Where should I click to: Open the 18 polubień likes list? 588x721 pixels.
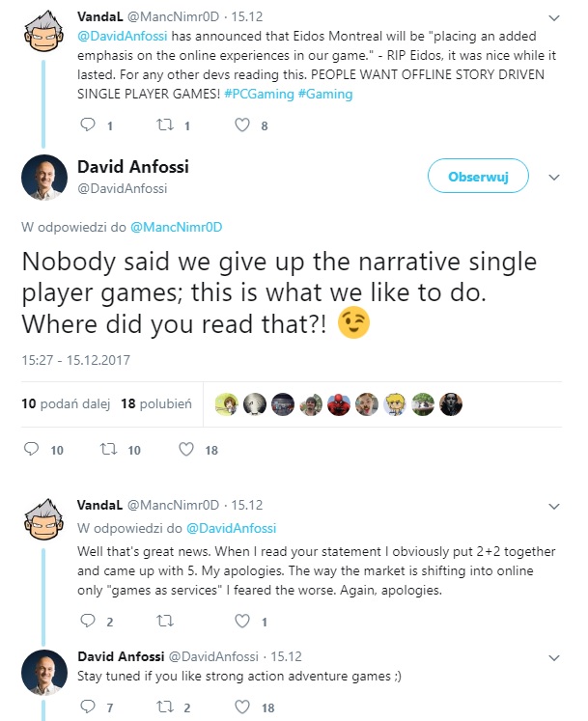pyautogui.click(x=156, y=404)
